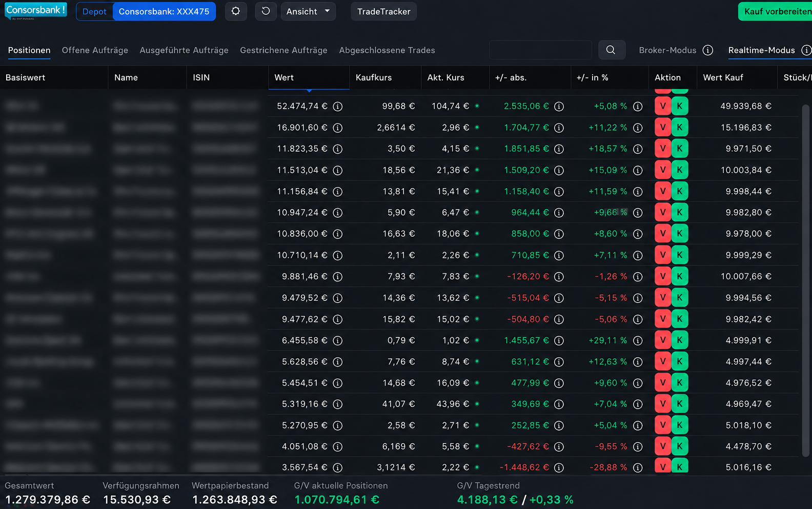Click red V sell icon for 16.901,60 € position
The height and width of the screenshot is (509, 812).
pyautogui.click(x=663, y=127)
